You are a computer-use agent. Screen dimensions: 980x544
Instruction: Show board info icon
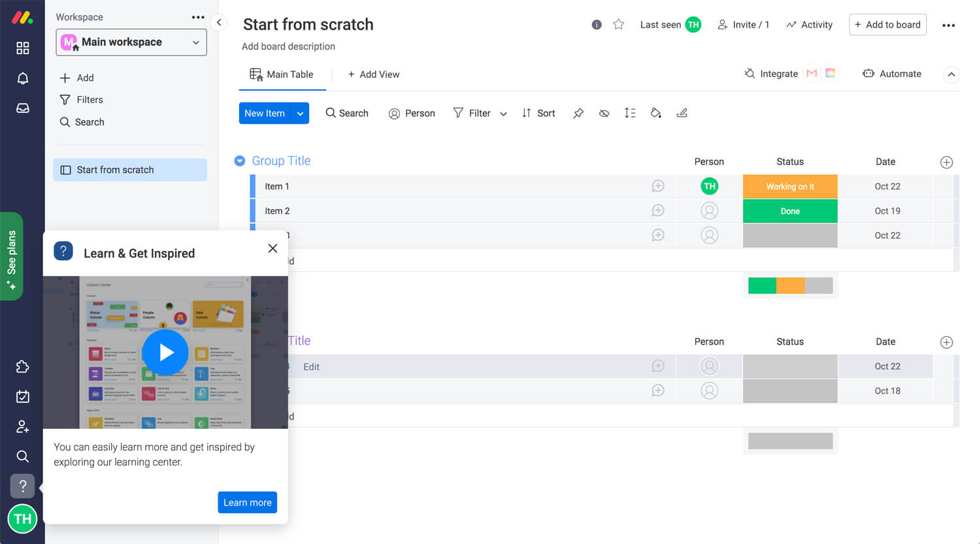(x=596, y=25)
